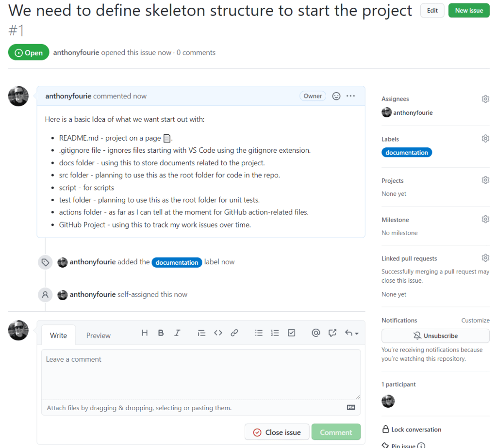Open the comment options ellipsis menu
497x448 pixels.
(x=351, y=96)
